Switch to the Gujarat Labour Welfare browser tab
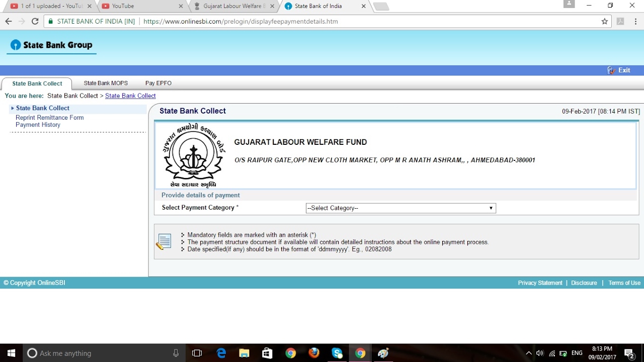Image resolution: width=644 pixels, height=362 pixels. point(233,6)
